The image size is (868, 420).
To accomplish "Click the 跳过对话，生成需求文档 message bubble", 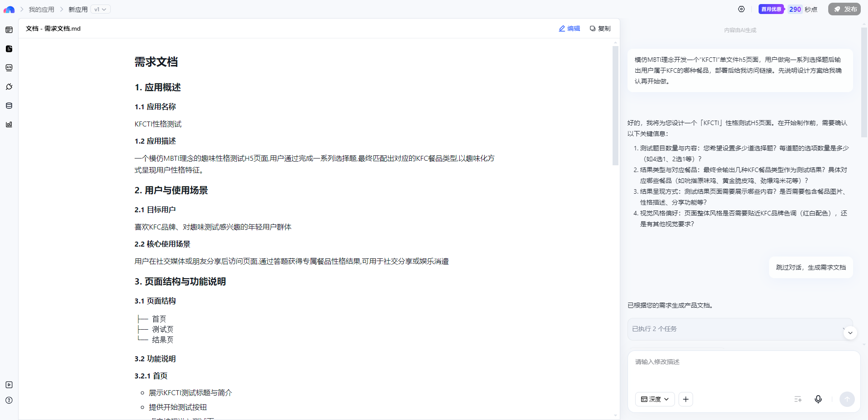I will 811,267.
